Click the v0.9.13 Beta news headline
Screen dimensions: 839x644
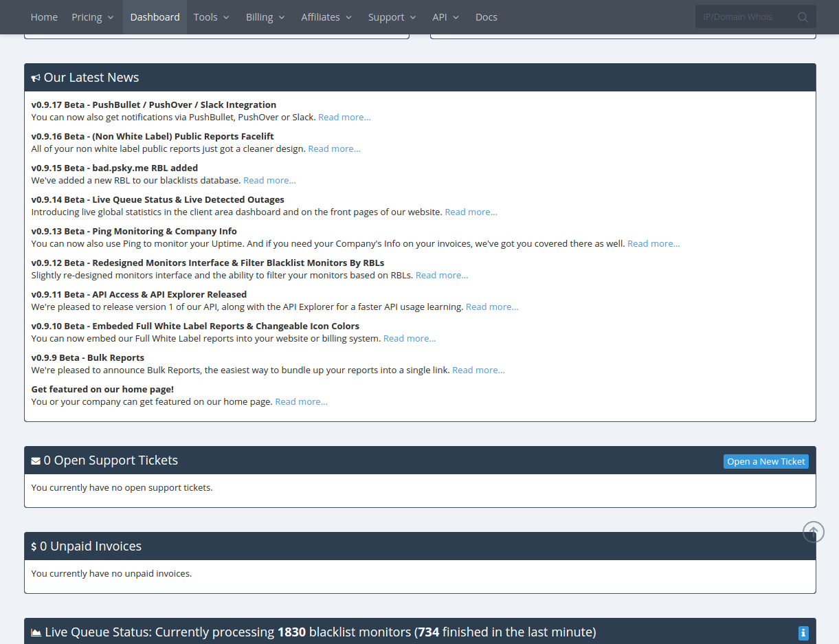click(x=134, y=232)
